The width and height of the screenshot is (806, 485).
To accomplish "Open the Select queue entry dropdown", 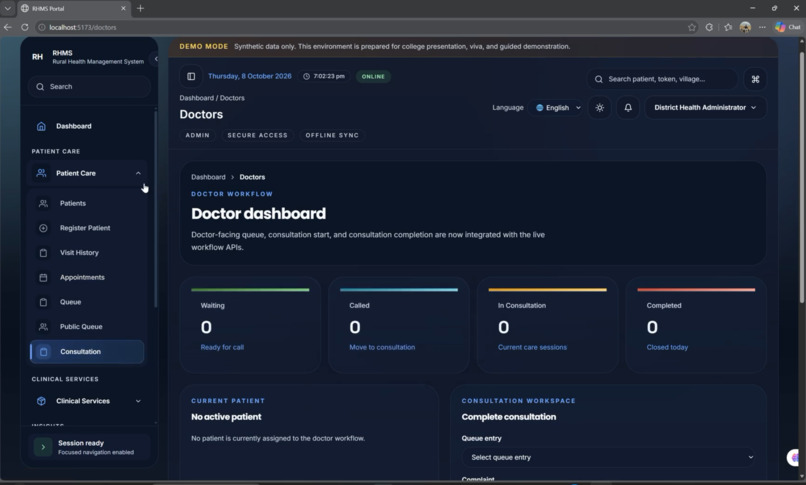I will click(x=609, y=457).
